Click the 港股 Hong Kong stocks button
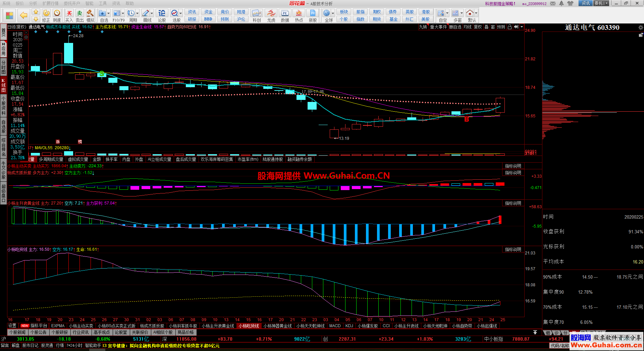 pyautogui.click(x=426, y=12)
